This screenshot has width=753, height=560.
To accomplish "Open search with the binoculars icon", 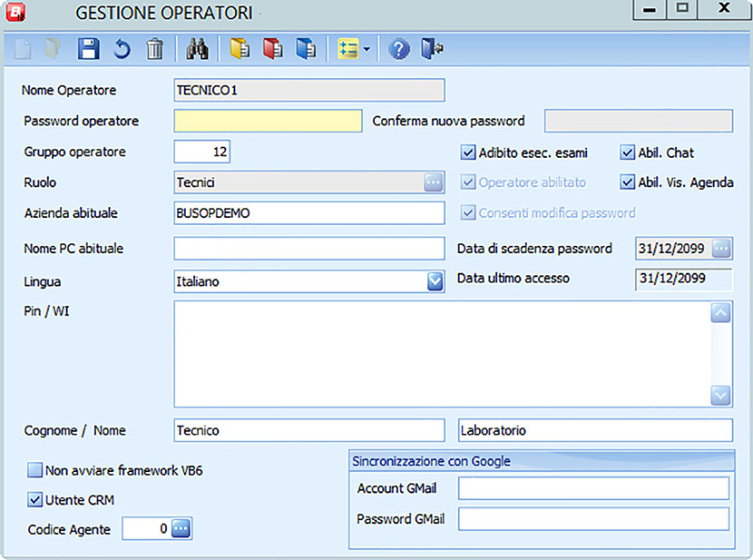I will coord(197,50).
